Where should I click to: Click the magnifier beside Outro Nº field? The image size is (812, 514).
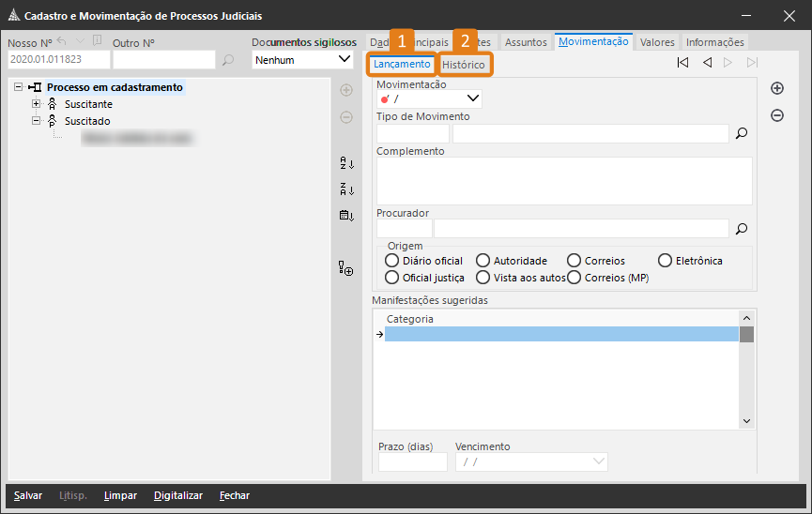click(228, 60)
